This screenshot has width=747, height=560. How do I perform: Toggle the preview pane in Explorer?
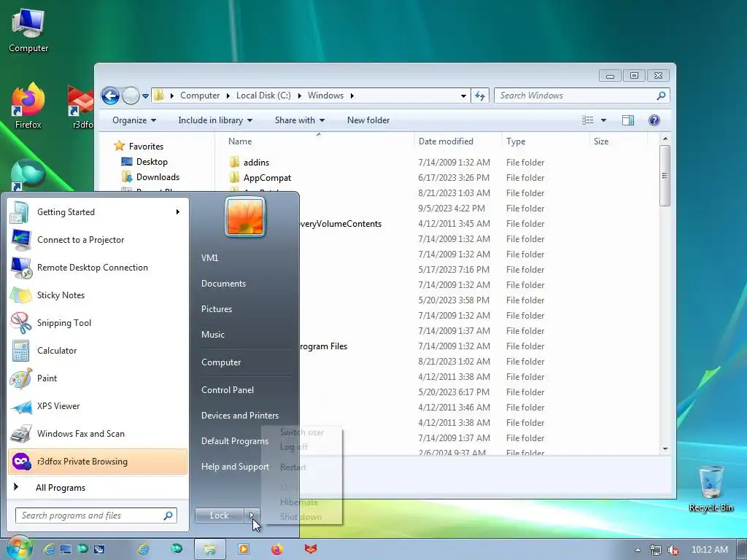[x=628, y=120]
